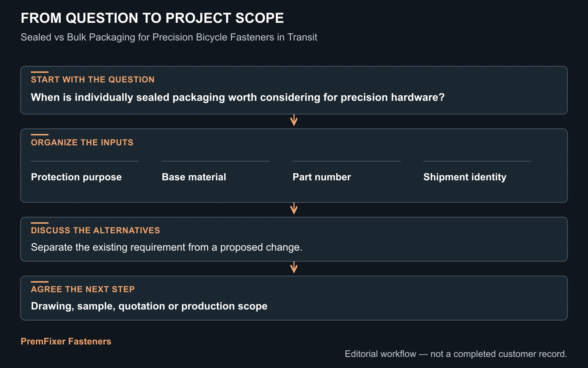Click the 'DISCUSS THE ALTERNATIVES' heading
This screenshot has width=588, height=368.
click(x=96, y=230)
